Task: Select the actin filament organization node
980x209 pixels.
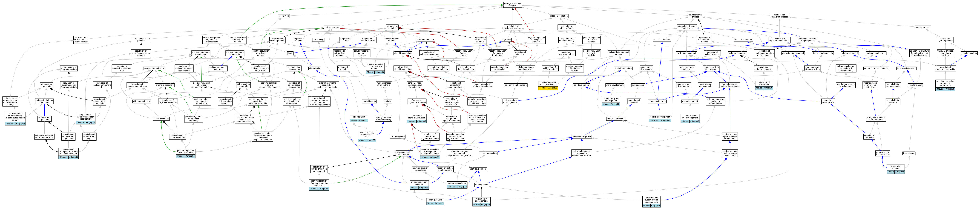Action: point(45,119)
